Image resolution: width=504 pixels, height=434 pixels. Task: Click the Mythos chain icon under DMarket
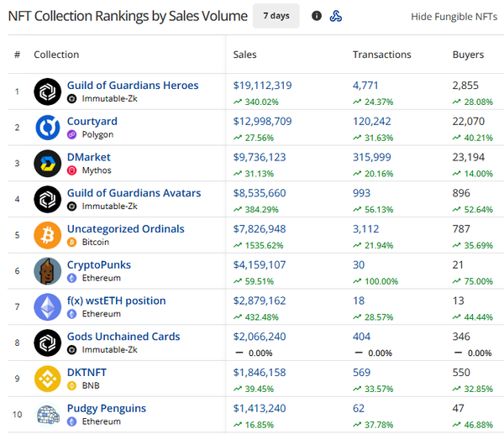(71, 170)
